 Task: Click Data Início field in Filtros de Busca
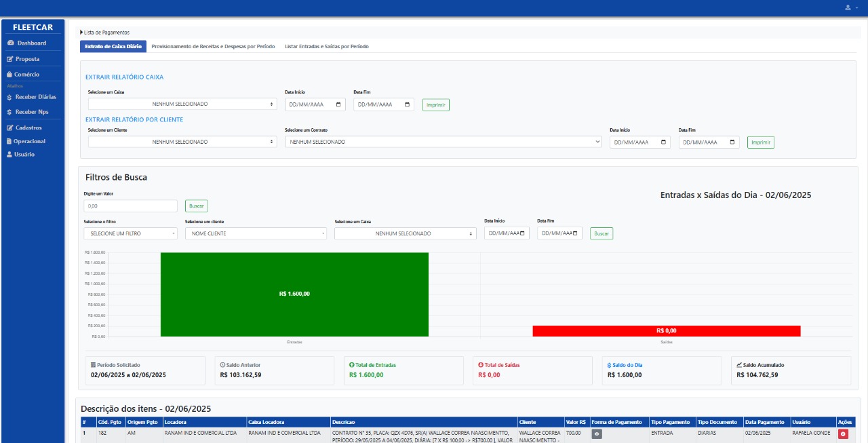(507, 233)
